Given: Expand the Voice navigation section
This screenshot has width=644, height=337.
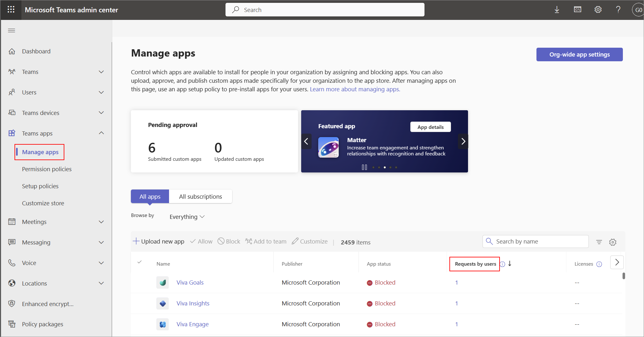Looking at the screenshot, I should point(101,263).
